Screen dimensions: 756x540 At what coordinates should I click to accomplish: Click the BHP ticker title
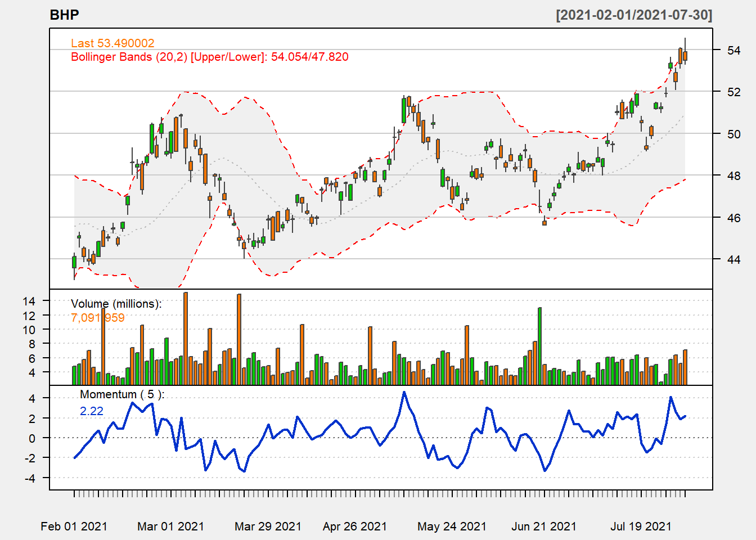pos(64,15)
